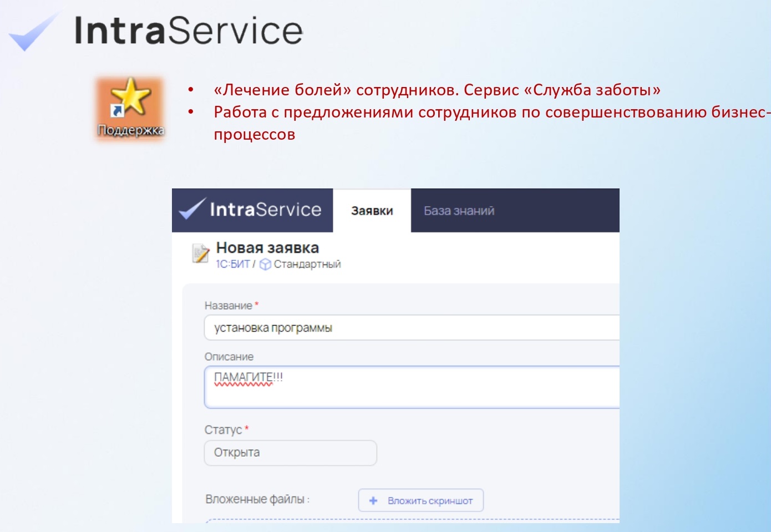The image size is (771, 532).
Task: Click the notepad pencil icon near Новая заявка
Action: pyautogui.click(x=200, y=253)
